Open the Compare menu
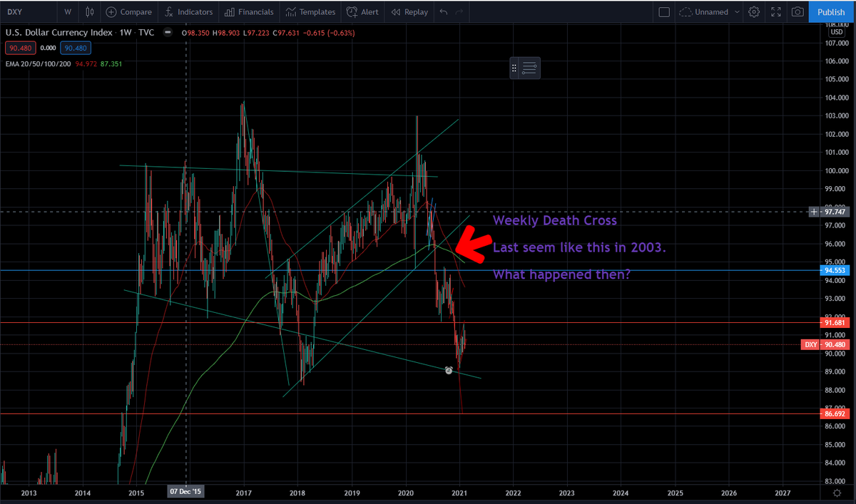The height and width of the screenshot is (504, 856). pos(129,11)
